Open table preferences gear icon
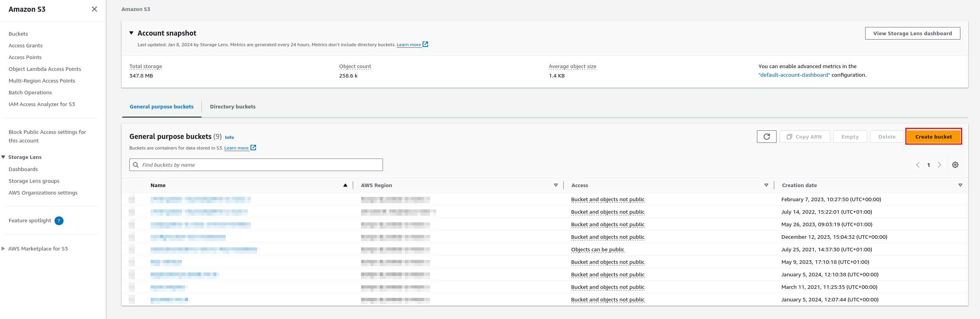The width and height of the screenshot is (980, 319). tap(955, 165)
